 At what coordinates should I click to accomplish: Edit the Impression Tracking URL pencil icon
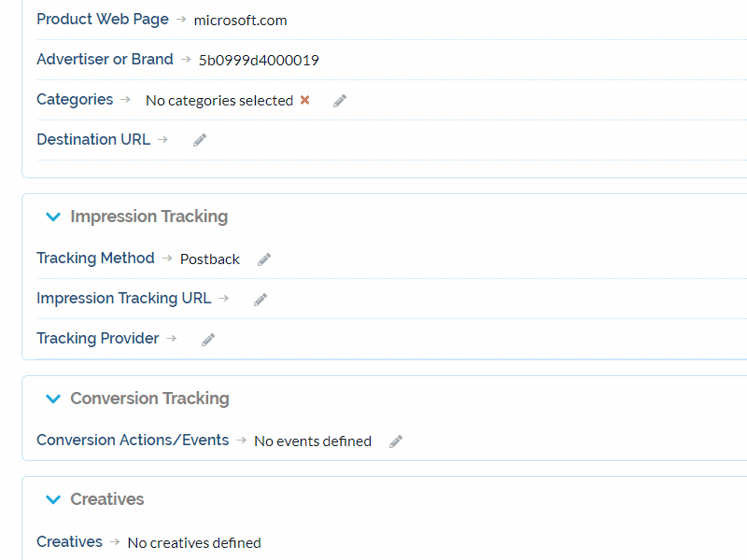pyautogui.click(x=260, y=299)
